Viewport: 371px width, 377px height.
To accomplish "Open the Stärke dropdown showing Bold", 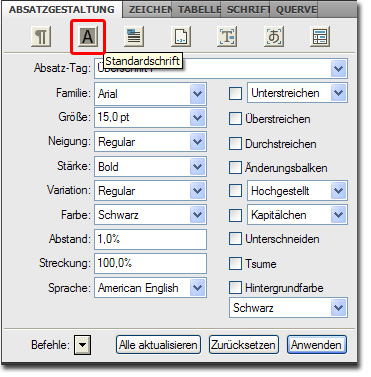I will pos(197,166).
